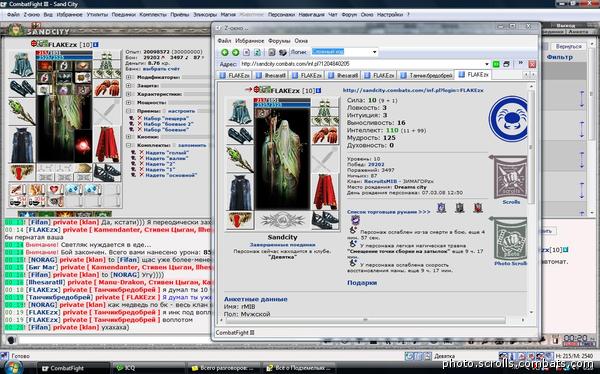
Task: Open the Завершенные поединки link
Action: pos(282,245)
